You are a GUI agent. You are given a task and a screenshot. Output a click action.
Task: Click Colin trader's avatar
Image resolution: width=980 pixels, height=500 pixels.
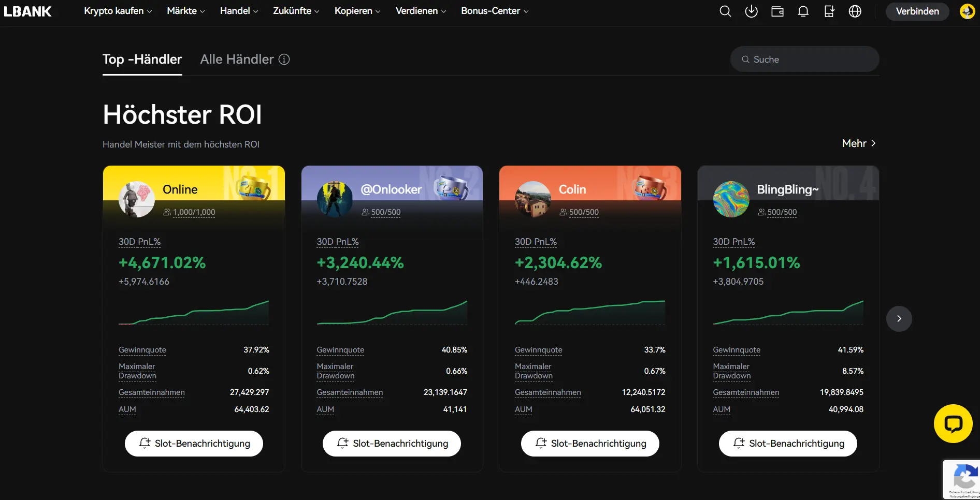(533, 199)
